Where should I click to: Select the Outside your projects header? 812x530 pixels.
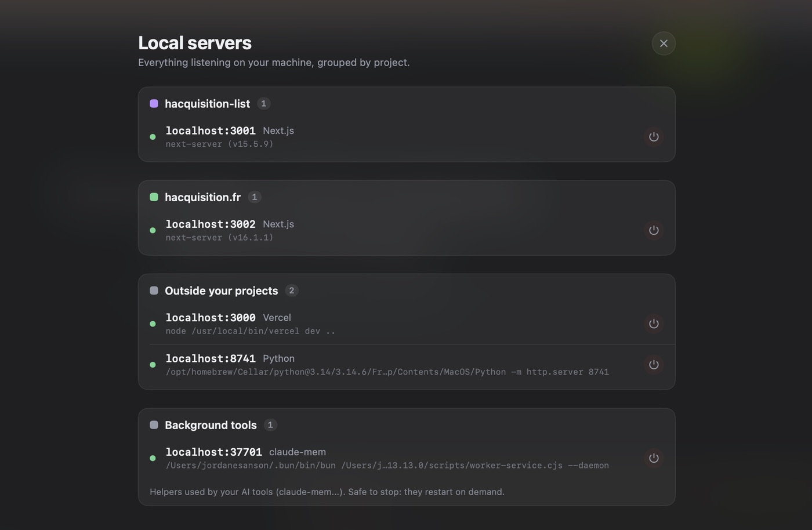[x=221, y=291]
